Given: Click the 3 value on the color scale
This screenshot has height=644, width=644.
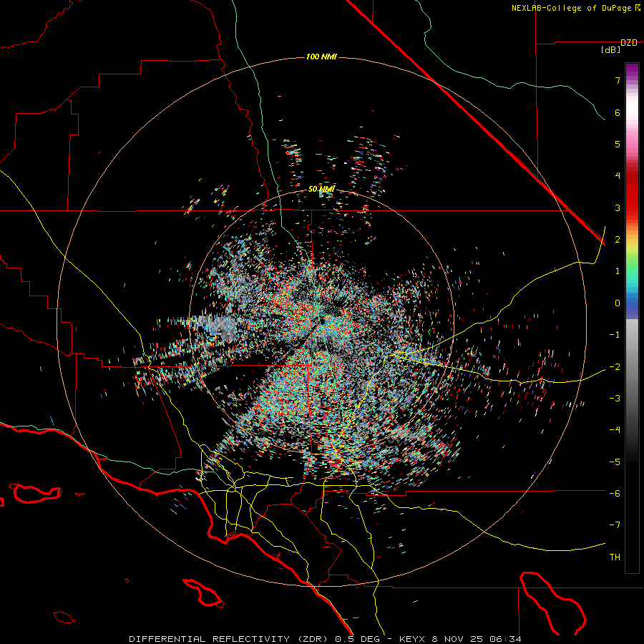Looking at the screenshot, I should pyautogui.click(x=618, y=208).
